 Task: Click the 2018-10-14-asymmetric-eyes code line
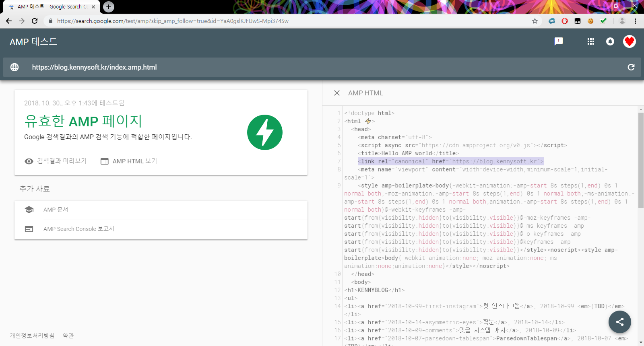(454, 322)
